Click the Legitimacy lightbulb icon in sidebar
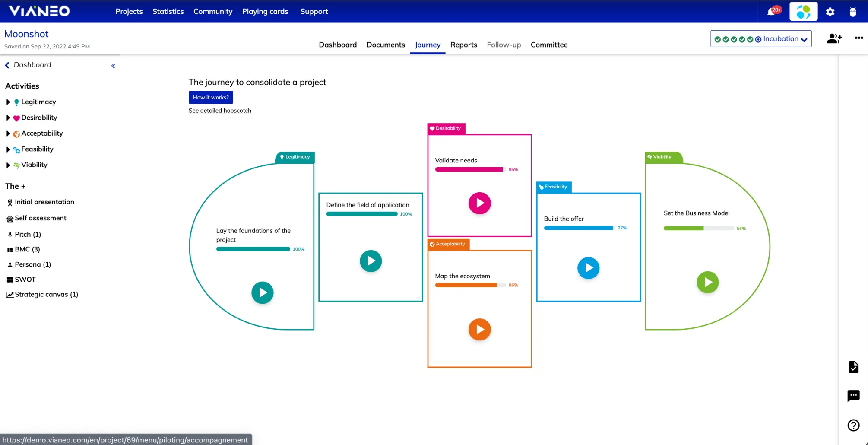Viewport: 868px width, 445px height. click(x=16, y=102)
